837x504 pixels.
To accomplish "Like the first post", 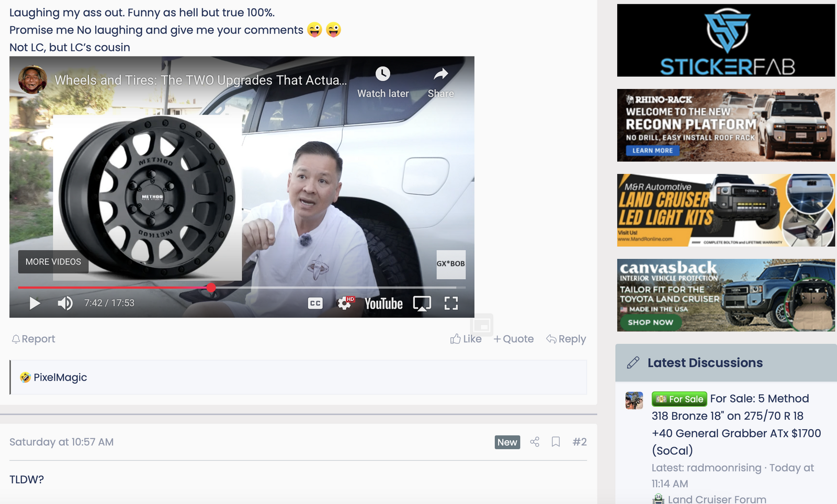I will (x=466, y=339).
